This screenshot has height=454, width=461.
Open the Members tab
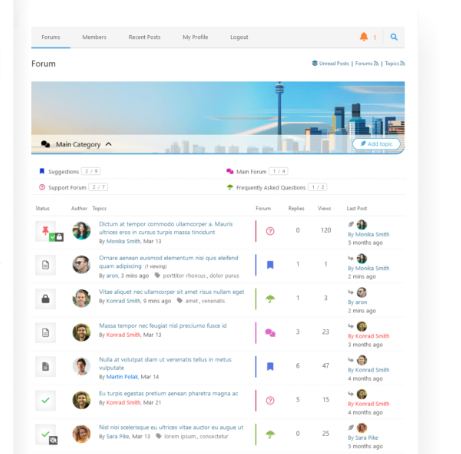94,37
